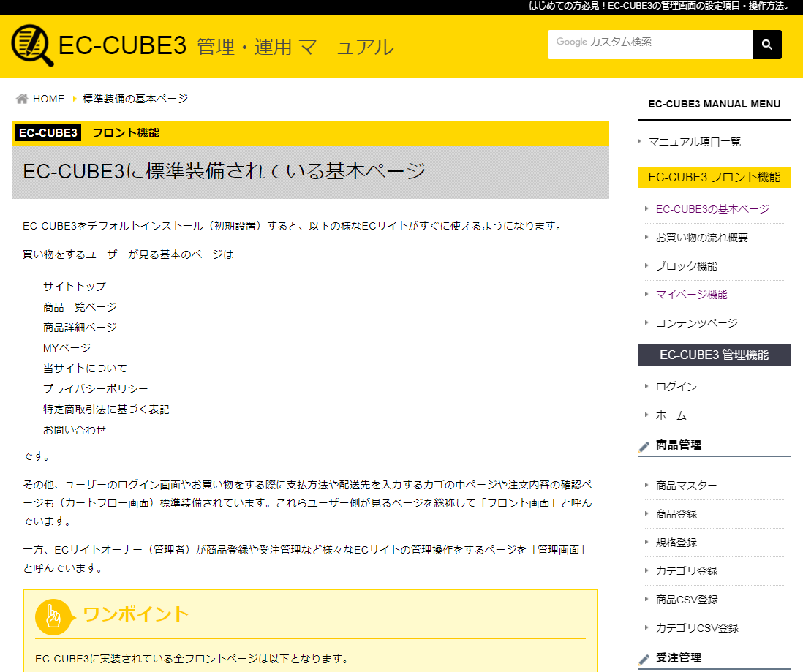Screen dimensions: 803x672
Task: Open ホーム link under 管理機能
Action: 671,415
